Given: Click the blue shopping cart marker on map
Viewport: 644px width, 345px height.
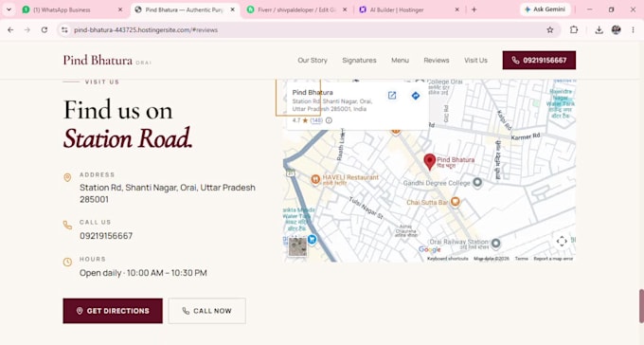Looking at the screenshot, I should point(312,240).
